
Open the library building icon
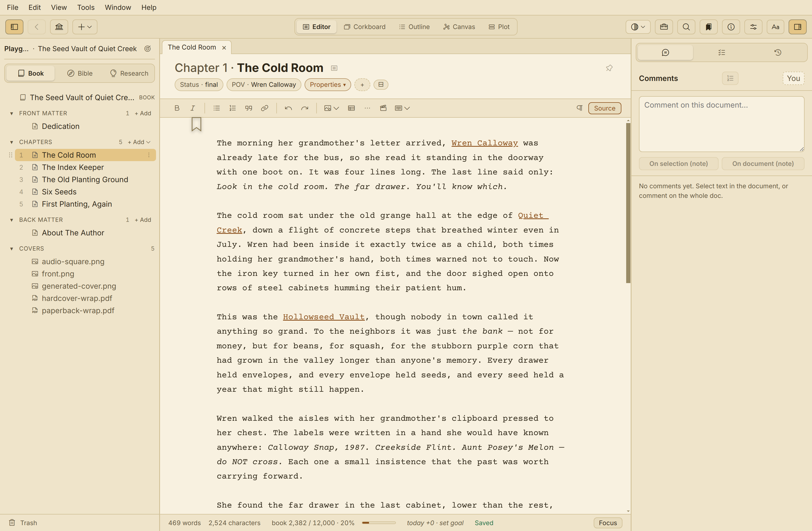[x=59, y=27]
